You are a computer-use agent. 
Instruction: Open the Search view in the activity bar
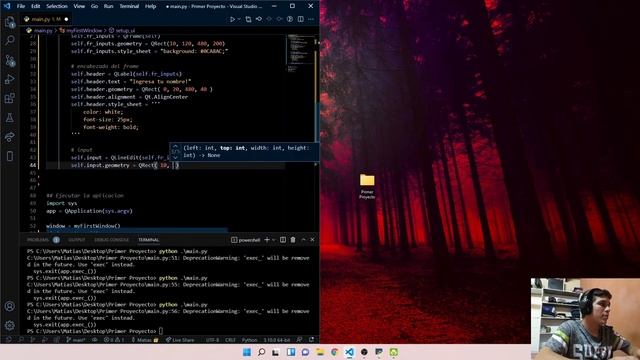pos(9,40)
